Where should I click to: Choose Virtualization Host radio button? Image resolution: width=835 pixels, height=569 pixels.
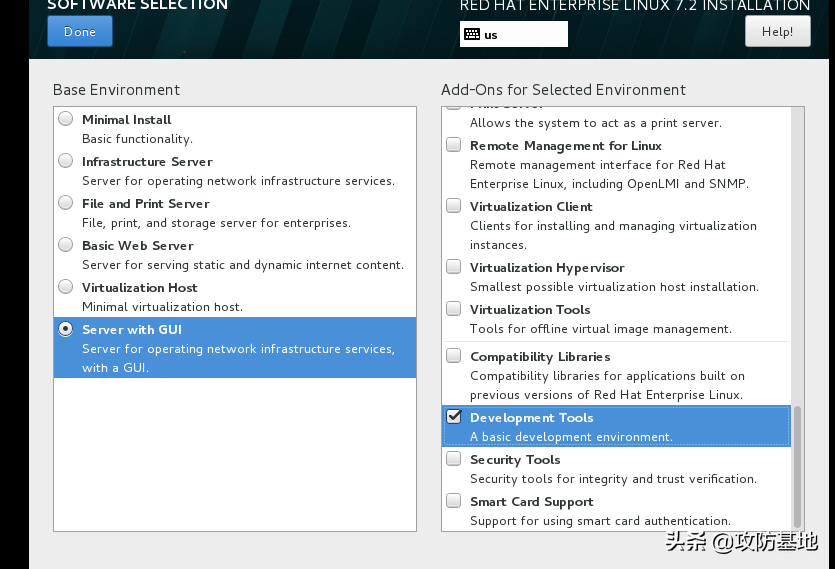tap(66, 287)
